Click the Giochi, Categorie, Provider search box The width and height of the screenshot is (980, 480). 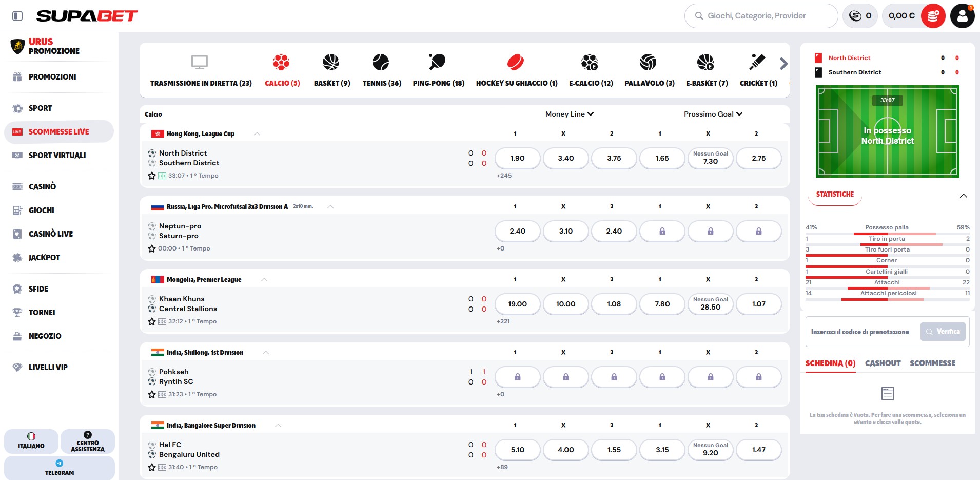pos(761,16)
